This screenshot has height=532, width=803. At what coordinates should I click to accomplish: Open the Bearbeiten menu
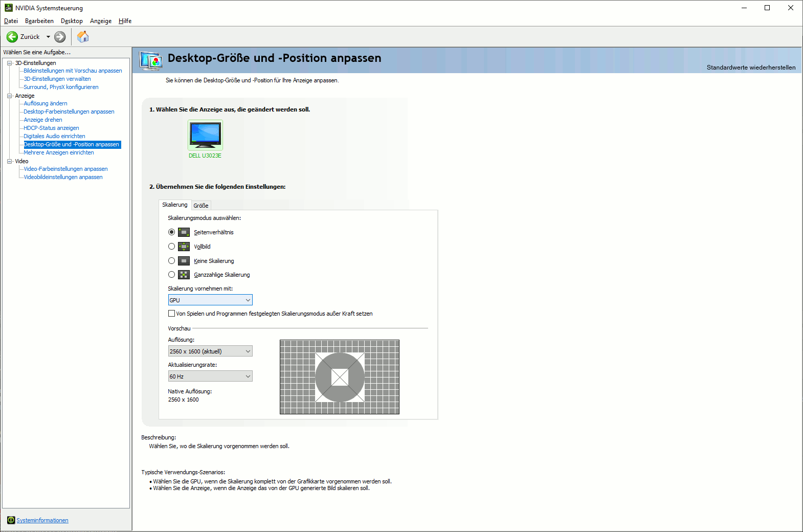click(x=39, y=21)
